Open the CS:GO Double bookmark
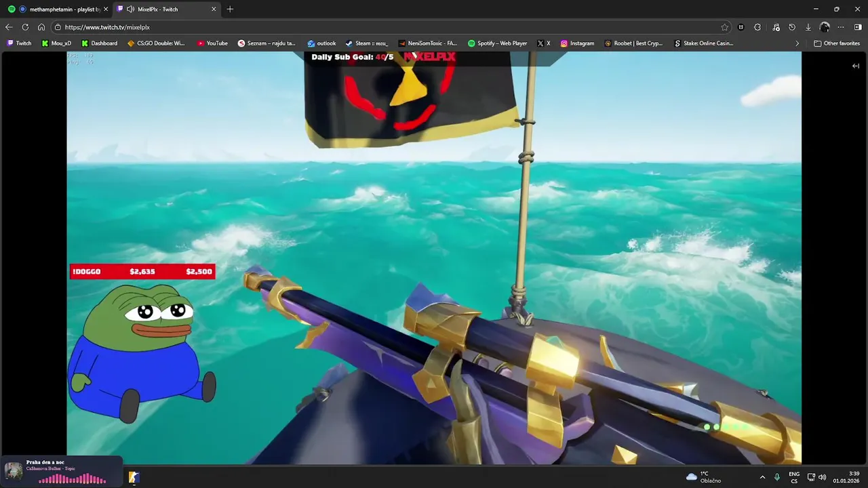The image size is (868, 488). (156, 43)
